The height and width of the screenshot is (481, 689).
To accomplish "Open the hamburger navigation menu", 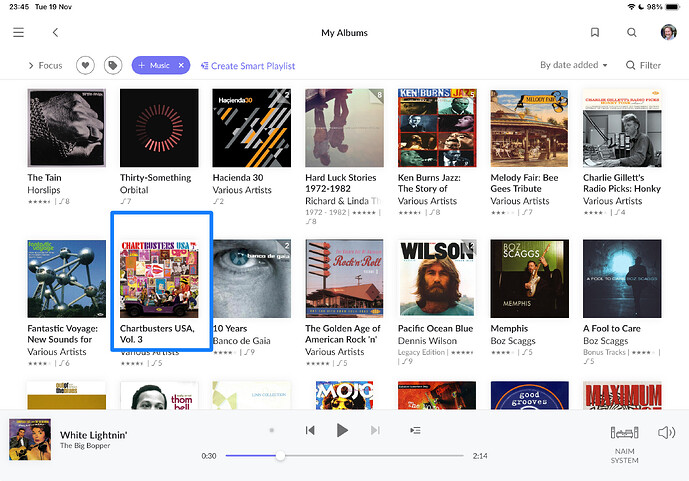I will [18, 33].
